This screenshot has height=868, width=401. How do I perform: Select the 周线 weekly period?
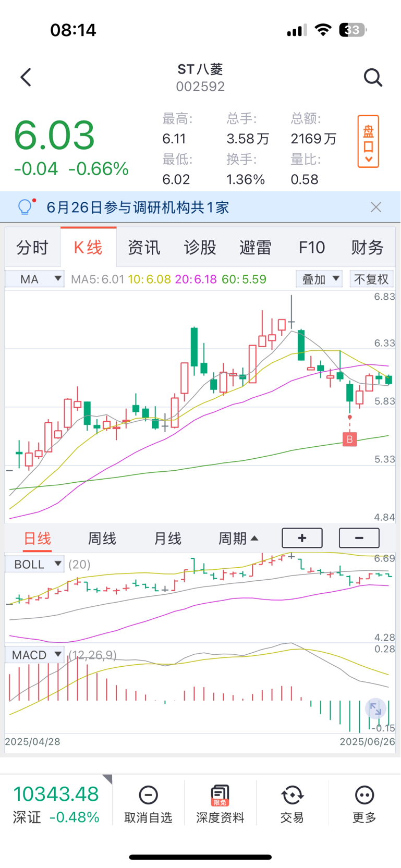point(102,539)
